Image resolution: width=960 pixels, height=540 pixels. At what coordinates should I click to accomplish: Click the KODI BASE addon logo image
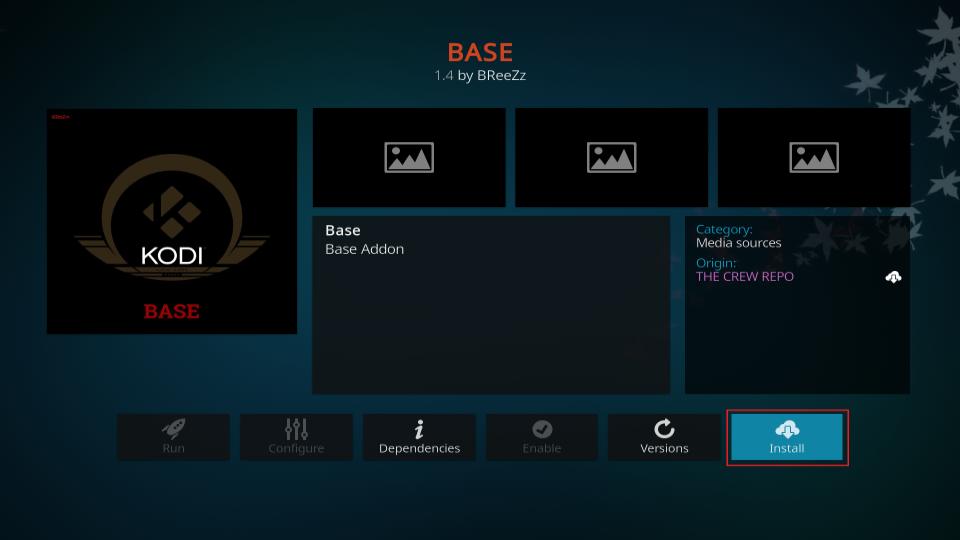click(x=172, y=222)
